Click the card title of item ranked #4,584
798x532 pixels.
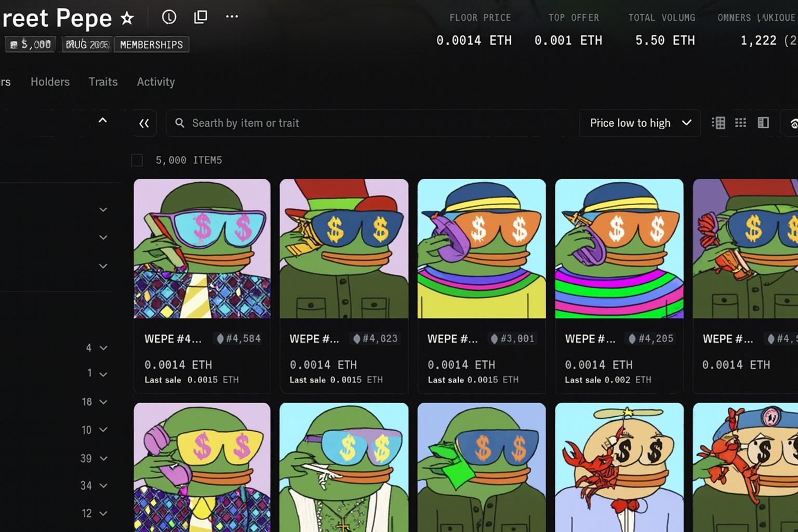(x=173, y=339)
